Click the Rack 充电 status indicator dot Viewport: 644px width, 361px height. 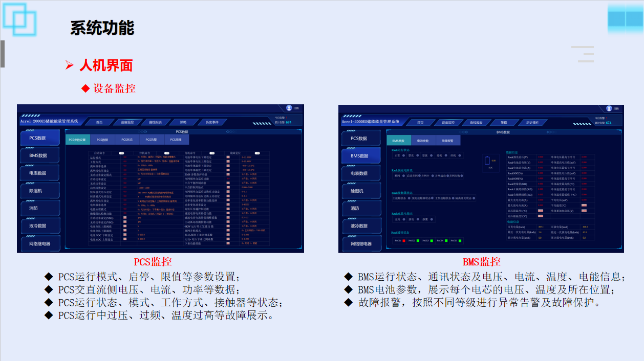tap(404, 219)
